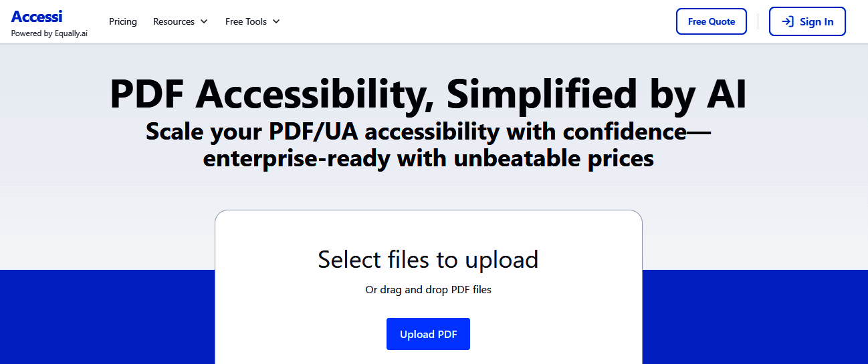The width and height of the screenshot is (868, 364).
Task: Click the "enterprise-ready with unbeatable prices" line
Action: tap(428, 159)
